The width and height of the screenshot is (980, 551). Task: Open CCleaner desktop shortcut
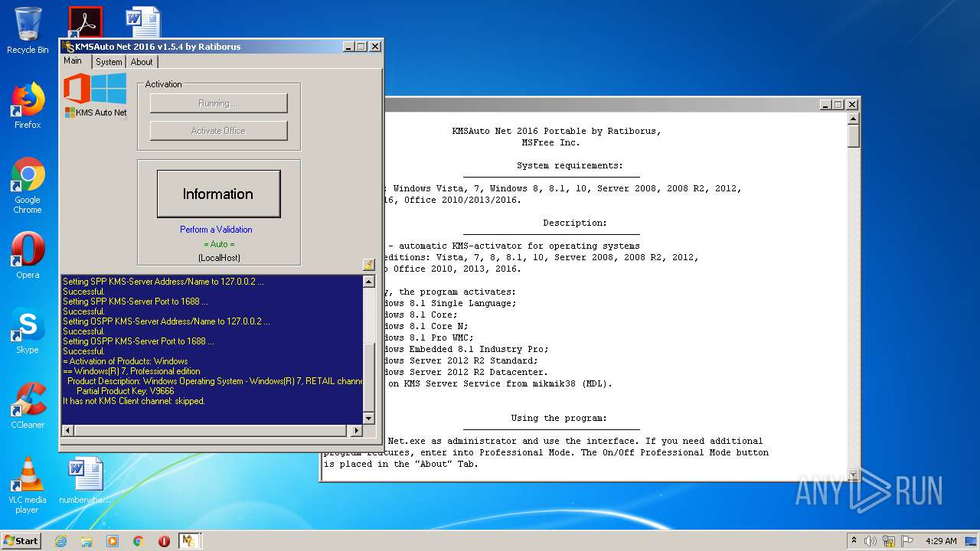(28, 406)
